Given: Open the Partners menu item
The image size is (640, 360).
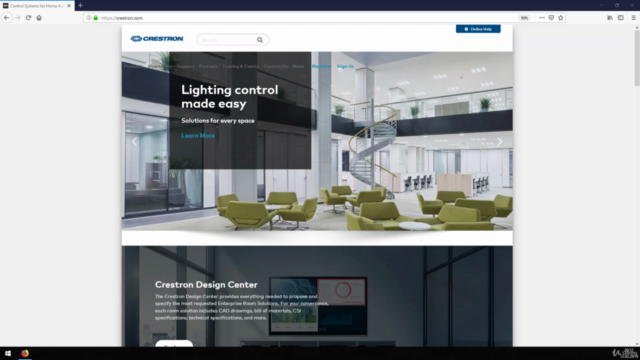Looking at the screenshot, I should 208,66.
